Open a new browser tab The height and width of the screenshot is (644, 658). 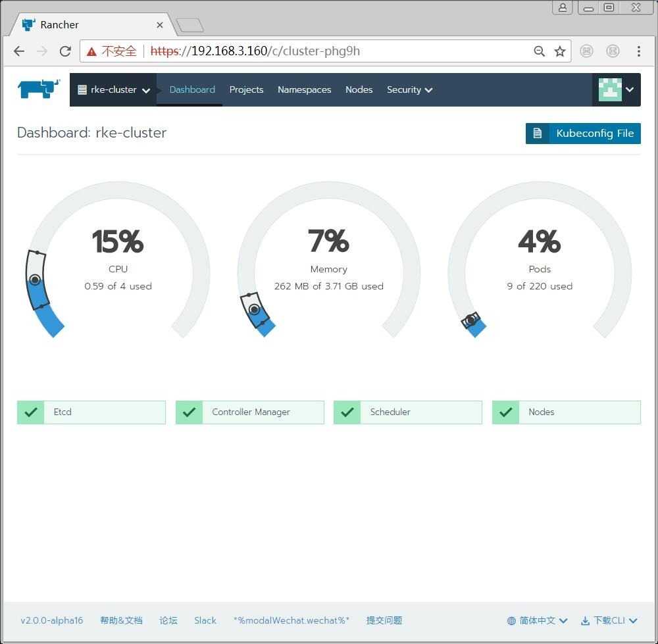click(190, 25)
